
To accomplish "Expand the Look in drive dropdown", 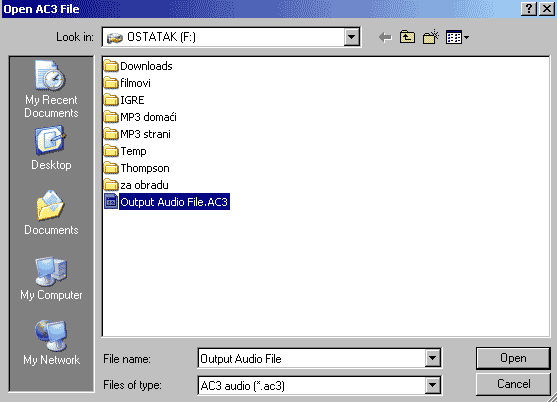I will [x=352, y=37].
